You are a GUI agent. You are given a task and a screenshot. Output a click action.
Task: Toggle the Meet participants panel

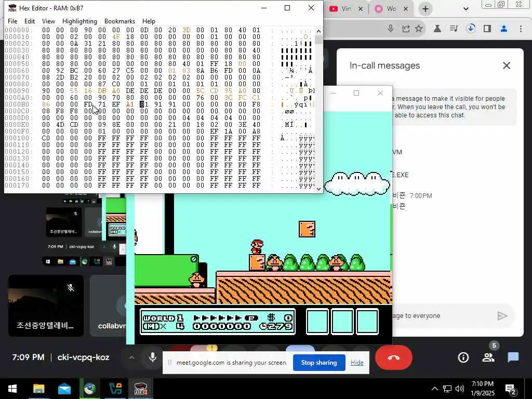coord(488,357)
